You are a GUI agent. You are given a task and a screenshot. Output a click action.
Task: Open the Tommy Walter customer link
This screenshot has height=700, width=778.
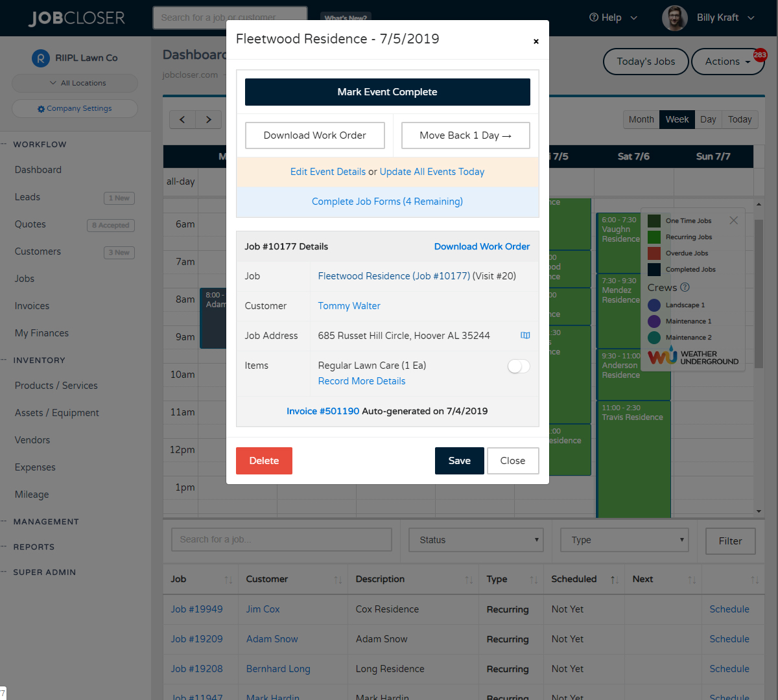349,306
